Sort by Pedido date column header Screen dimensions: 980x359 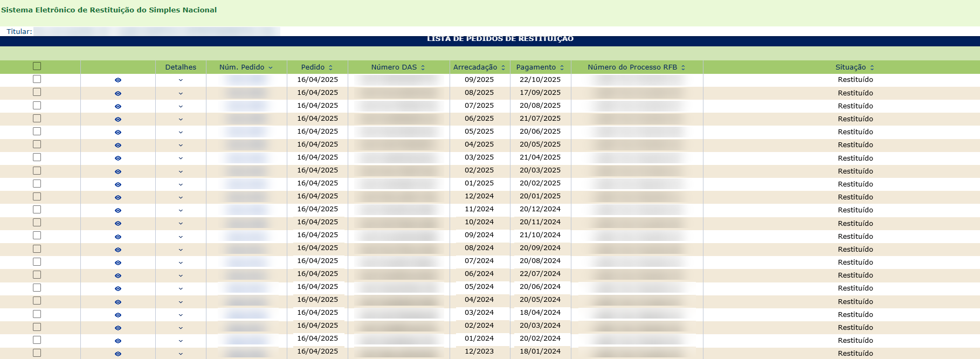click(x=317, y=67)
